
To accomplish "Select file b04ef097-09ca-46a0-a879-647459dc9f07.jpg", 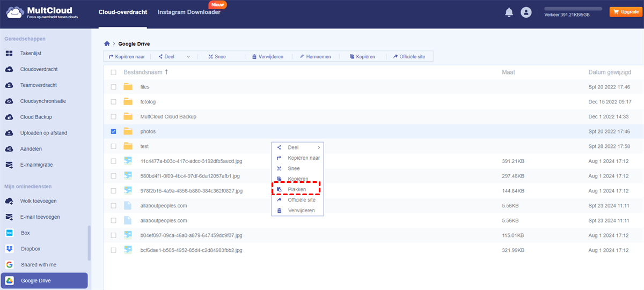I will [192, 235].
